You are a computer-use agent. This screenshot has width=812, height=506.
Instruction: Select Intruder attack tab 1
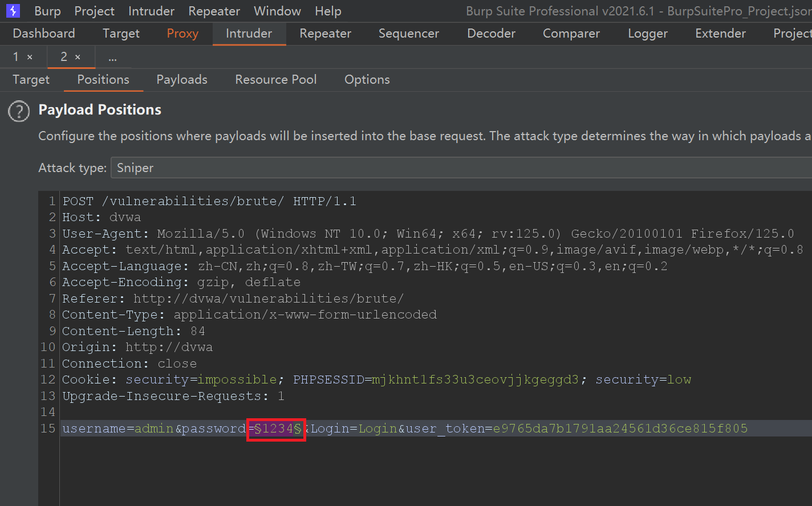[x=16, y=57]
